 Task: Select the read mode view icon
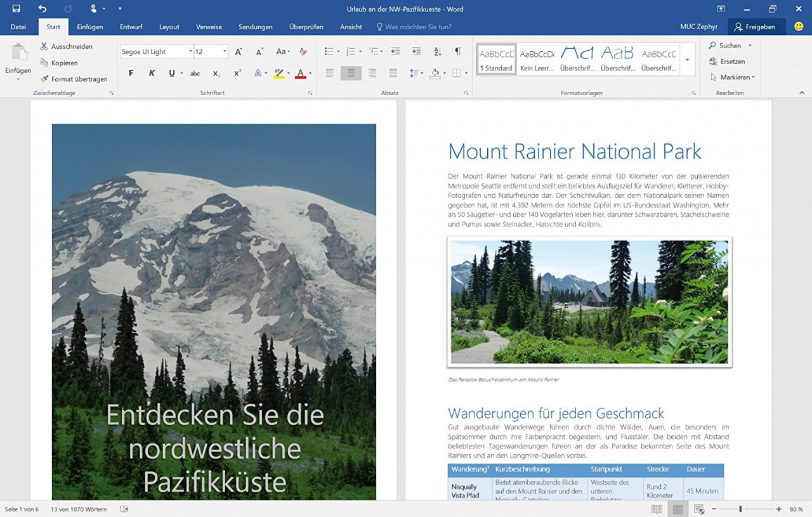point(657,509)
